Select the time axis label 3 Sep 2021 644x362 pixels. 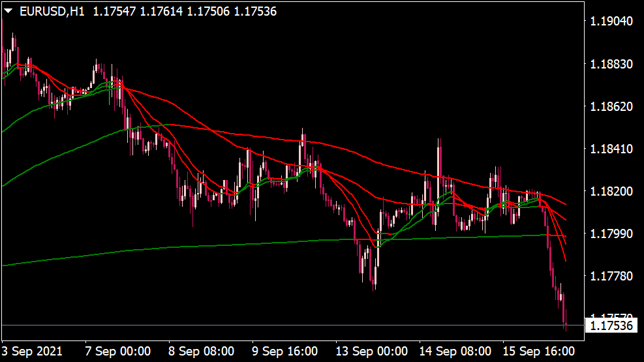click(x=32, y=352)
